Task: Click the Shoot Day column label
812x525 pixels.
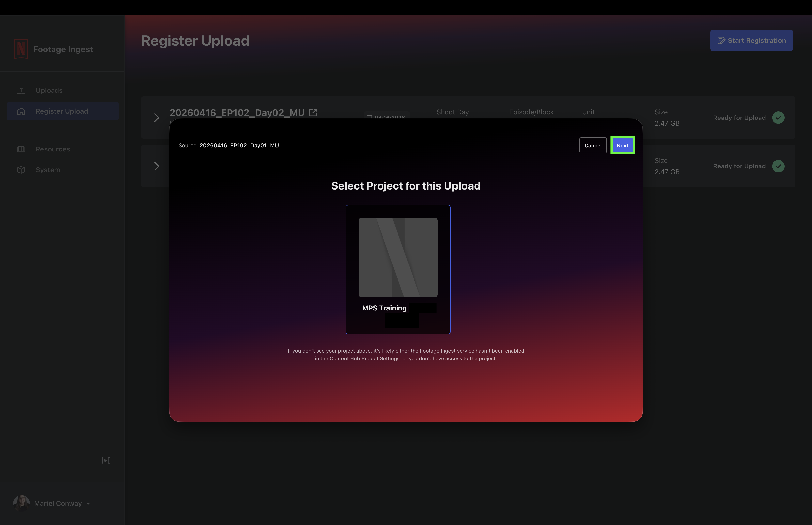Action: coord(453,112)
